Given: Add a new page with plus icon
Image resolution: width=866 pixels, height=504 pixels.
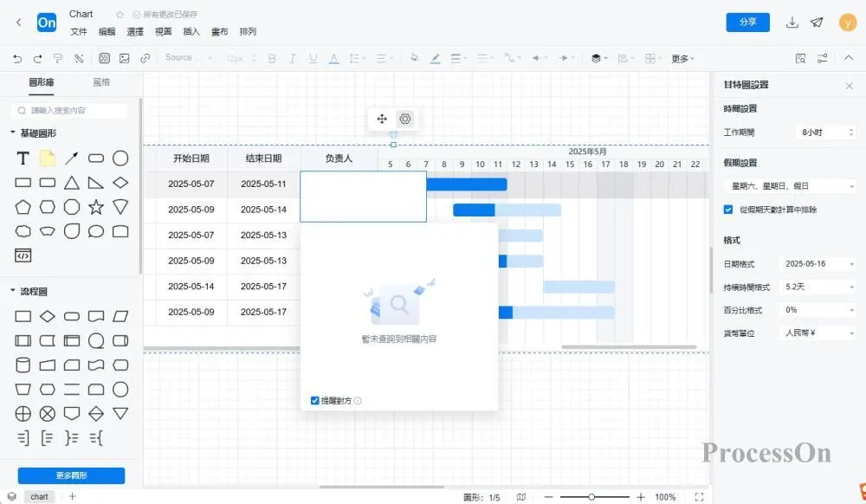Looking at the screenshot, I should pyautogui.click(x=72, y=496).
